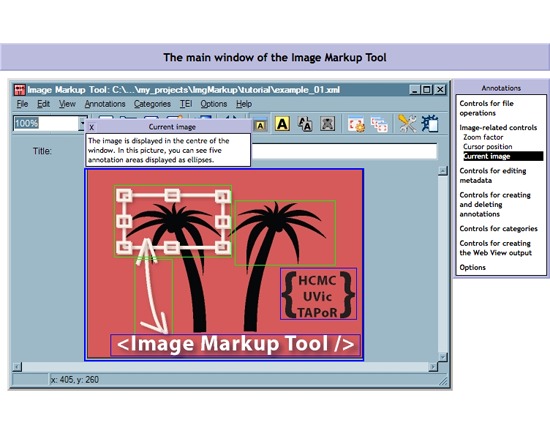Click the vertical scrollbar up arrow

click(x=443, y=171)
